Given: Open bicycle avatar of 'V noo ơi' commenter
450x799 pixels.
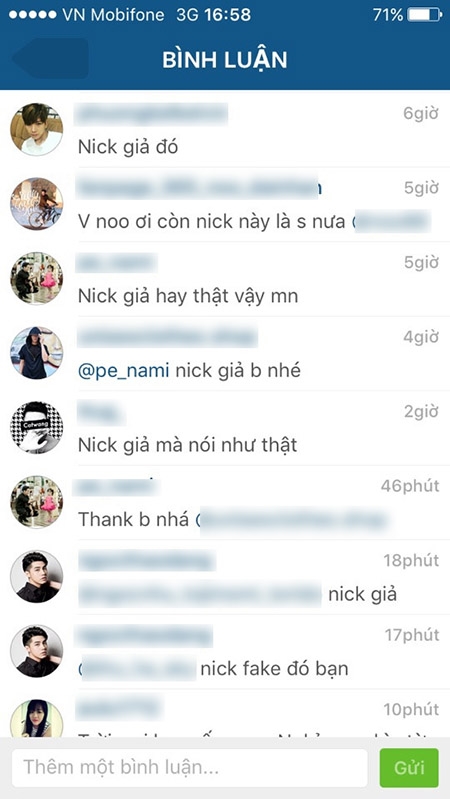Looking at the screenshot, I should 37,203.
